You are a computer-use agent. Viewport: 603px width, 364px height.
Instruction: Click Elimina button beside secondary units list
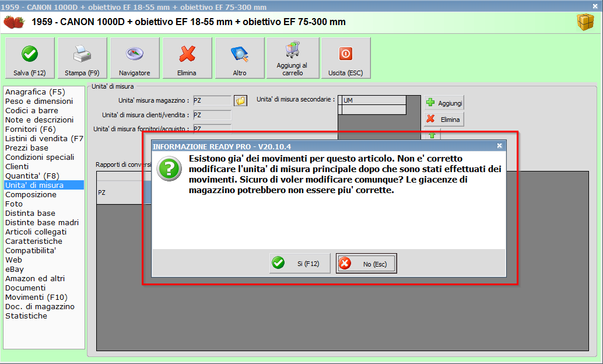click(444, 119)
